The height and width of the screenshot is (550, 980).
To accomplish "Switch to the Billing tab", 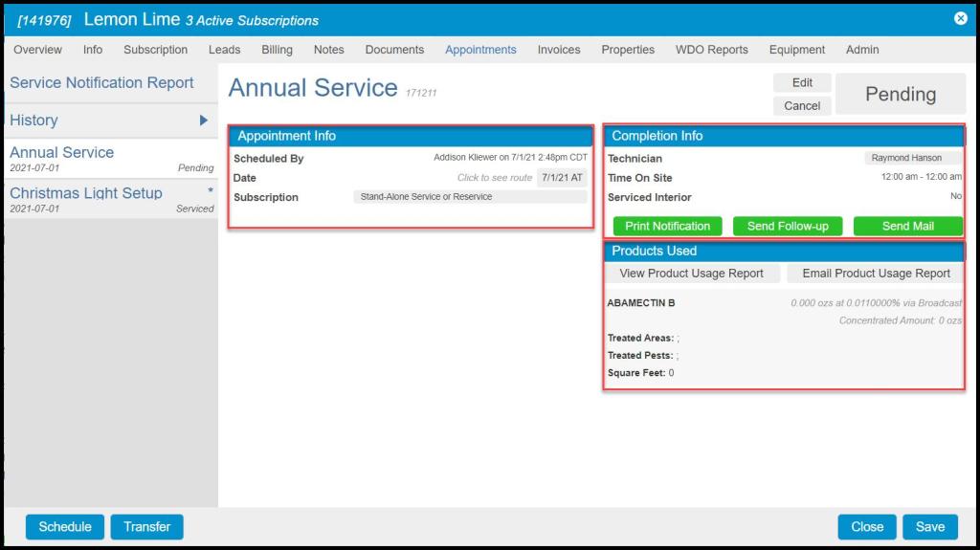I will point(277,50).
